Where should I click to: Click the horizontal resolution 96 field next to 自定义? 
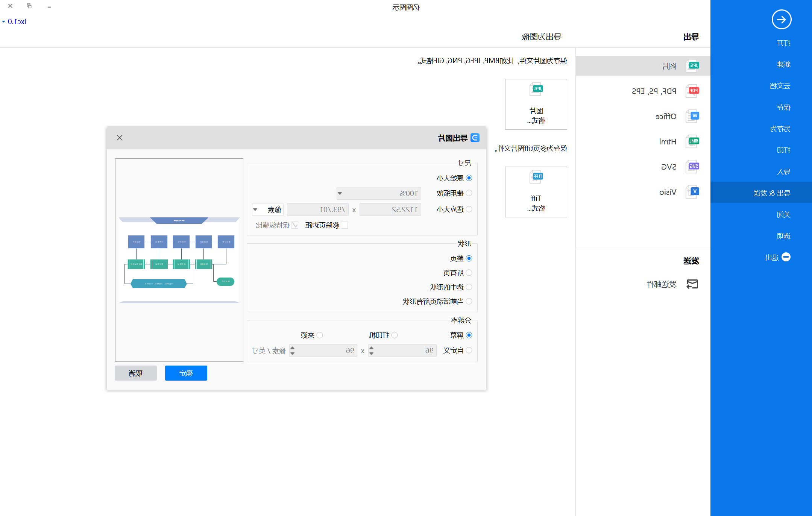tap(402, 351)
